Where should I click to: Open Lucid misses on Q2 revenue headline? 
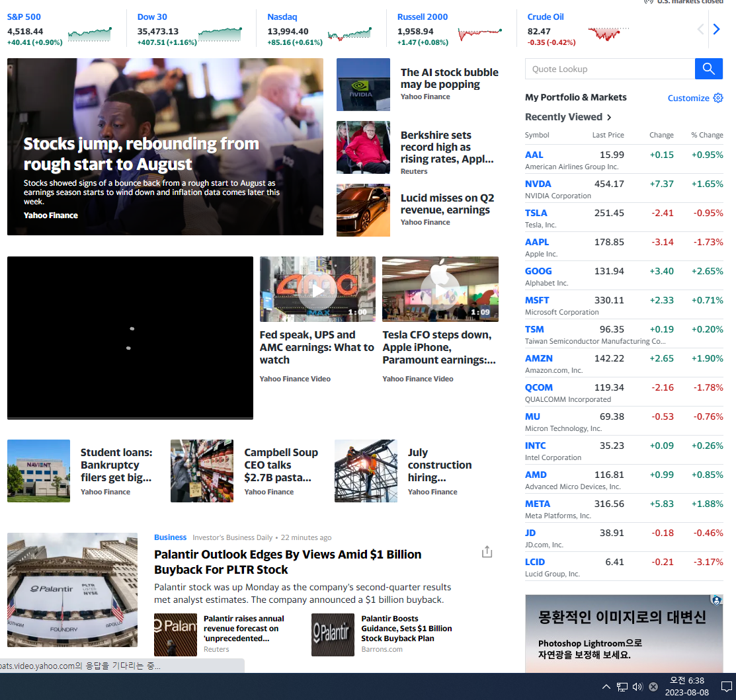click(447, 204)
